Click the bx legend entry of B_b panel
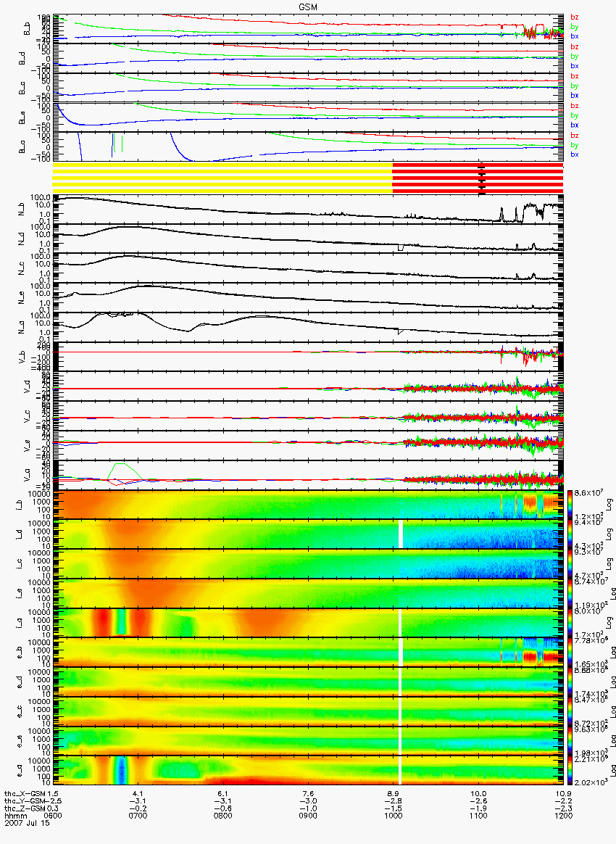Viewport: 616px width, 844px height. [x=575, y=36]
